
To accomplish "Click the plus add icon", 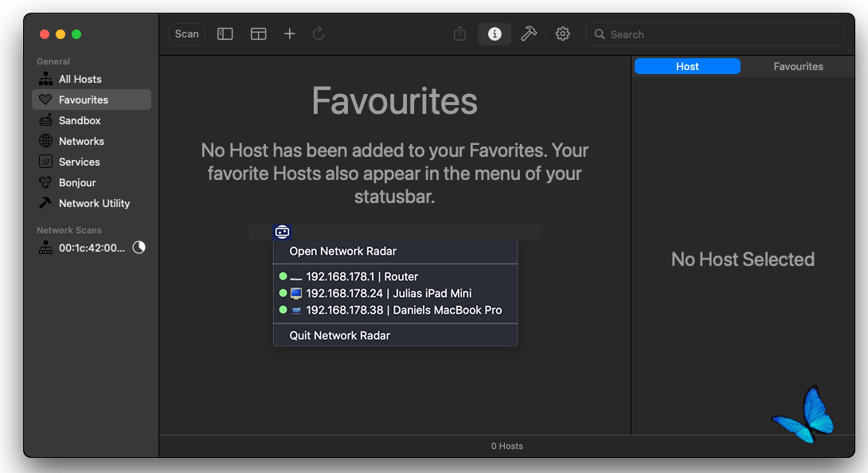I will coord(290,33).
